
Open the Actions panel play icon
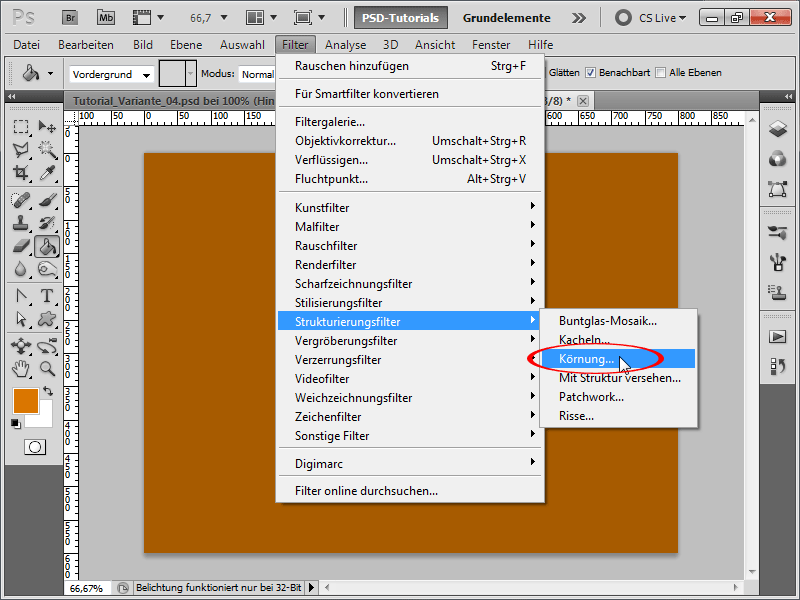pos(778,337)
